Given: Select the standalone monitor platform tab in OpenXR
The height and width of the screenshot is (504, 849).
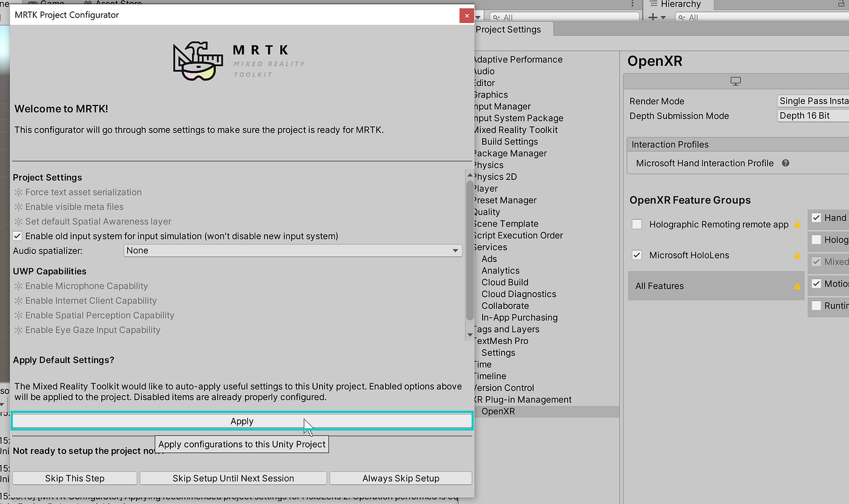Looking at the screenshot, I should pyautogui.click(x=736, y=81).
